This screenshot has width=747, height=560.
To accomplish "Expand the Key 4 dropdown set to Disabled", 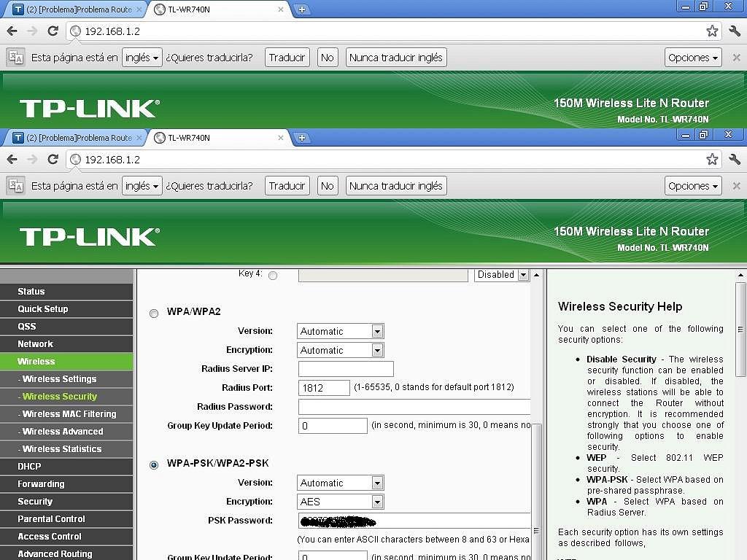I will click(x=502, y=275).
